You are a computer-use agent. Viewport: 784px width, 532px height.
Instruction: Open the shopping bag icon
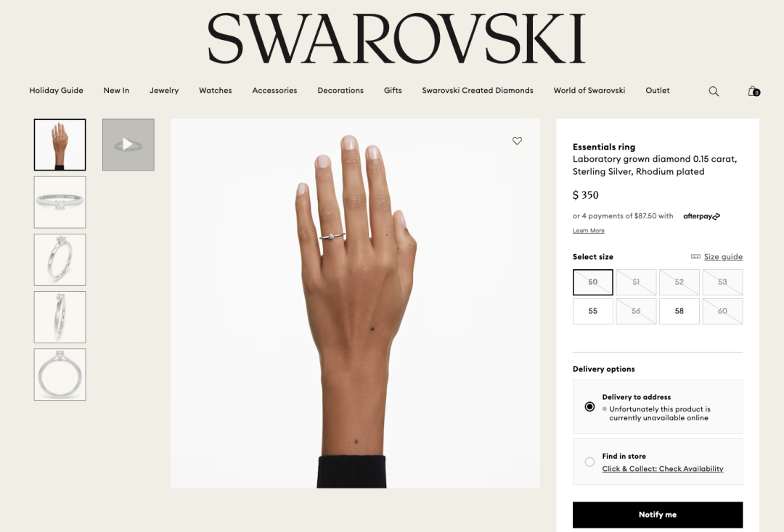(x=754, y=91)
